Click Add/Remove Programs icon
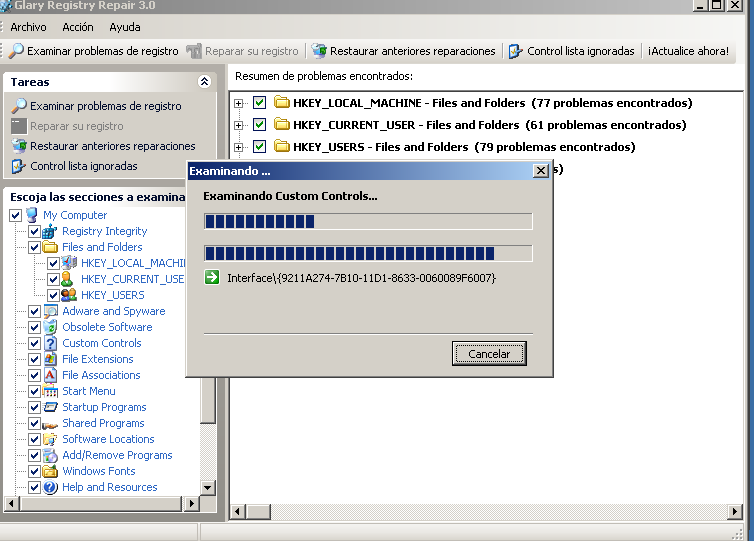The width and height of the screenshot is (754, 541). pyautogui.click(x=50, y=455)
